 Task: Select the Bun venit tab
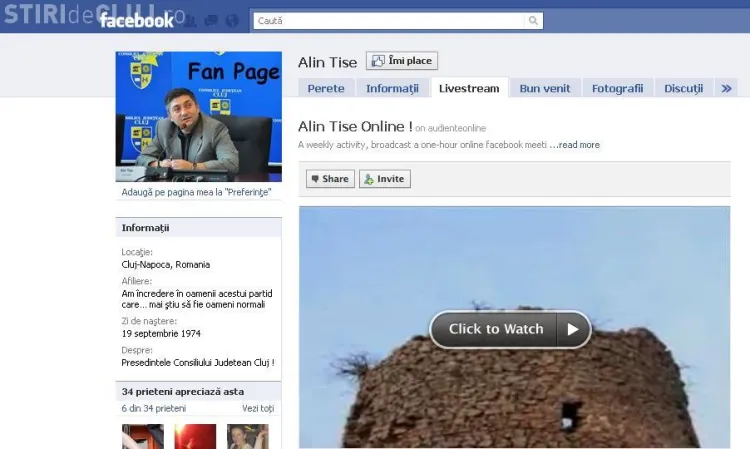(x=545, y=88)
